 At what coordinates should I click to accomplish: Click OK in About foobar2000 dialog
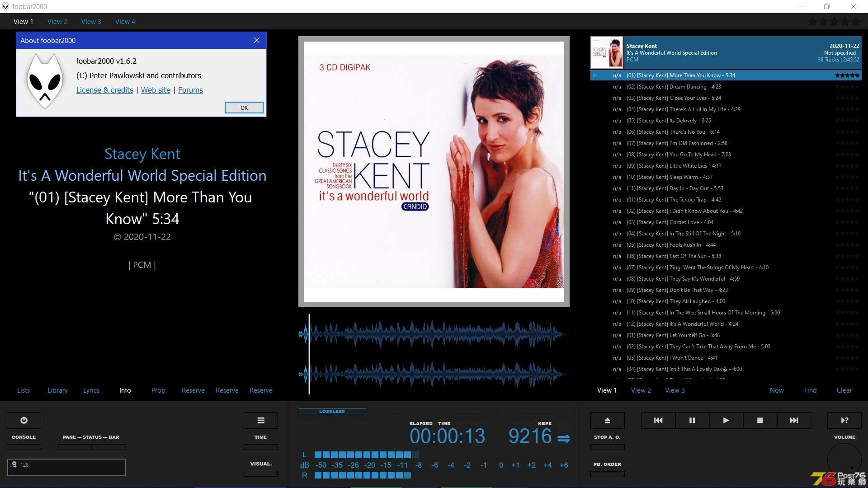point(244,108)
